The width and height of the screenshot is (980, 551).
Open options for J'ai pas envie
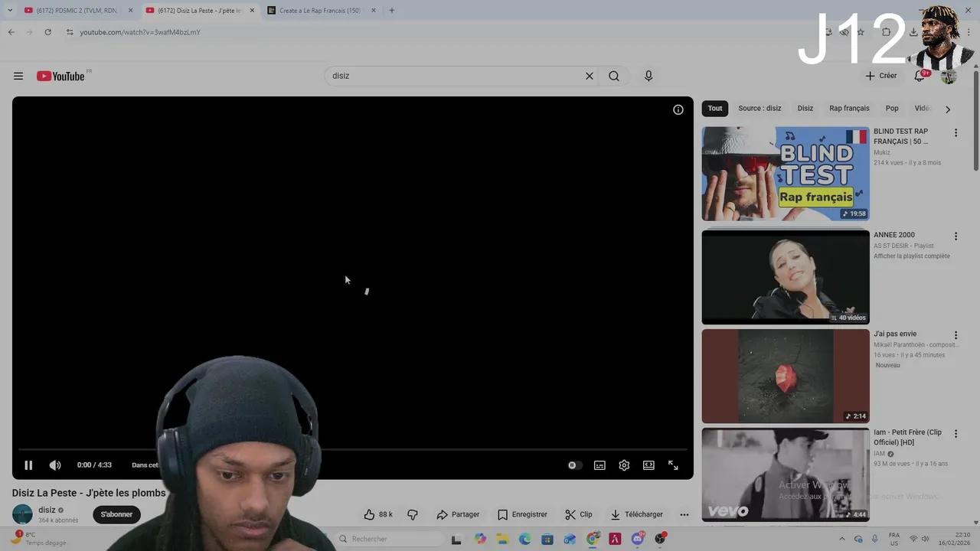955,335
